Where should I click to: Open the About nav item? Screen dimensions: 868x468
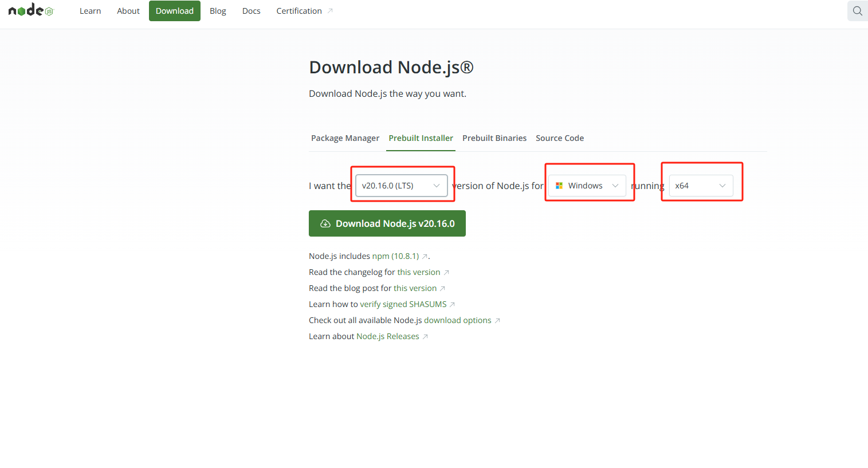point(128,11)
